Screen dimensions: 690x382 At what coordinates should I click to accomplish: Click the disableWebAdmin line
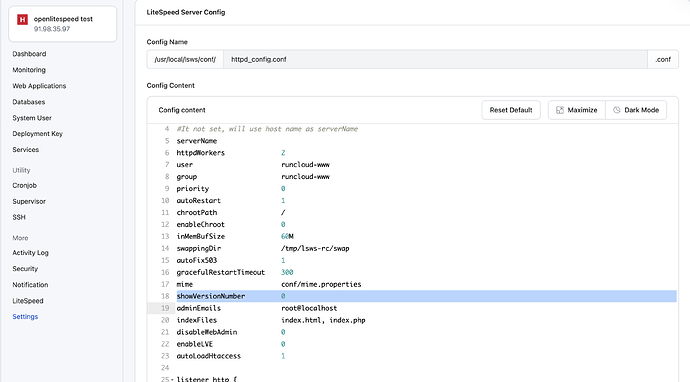click(x=426, y=332)
